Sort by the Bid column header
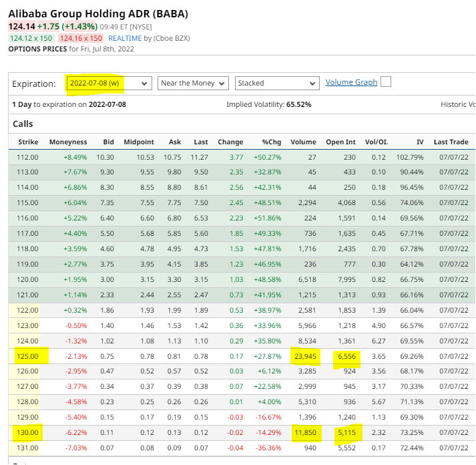476x465 pixels. (x=108, y=142)
